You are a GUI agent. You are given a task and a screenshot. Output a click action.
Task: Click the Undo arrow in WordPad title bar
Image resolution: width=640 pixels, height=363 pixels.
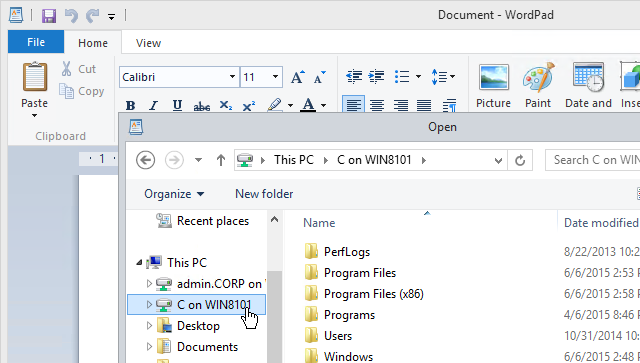pyautogui.click(x=71, y=16)
